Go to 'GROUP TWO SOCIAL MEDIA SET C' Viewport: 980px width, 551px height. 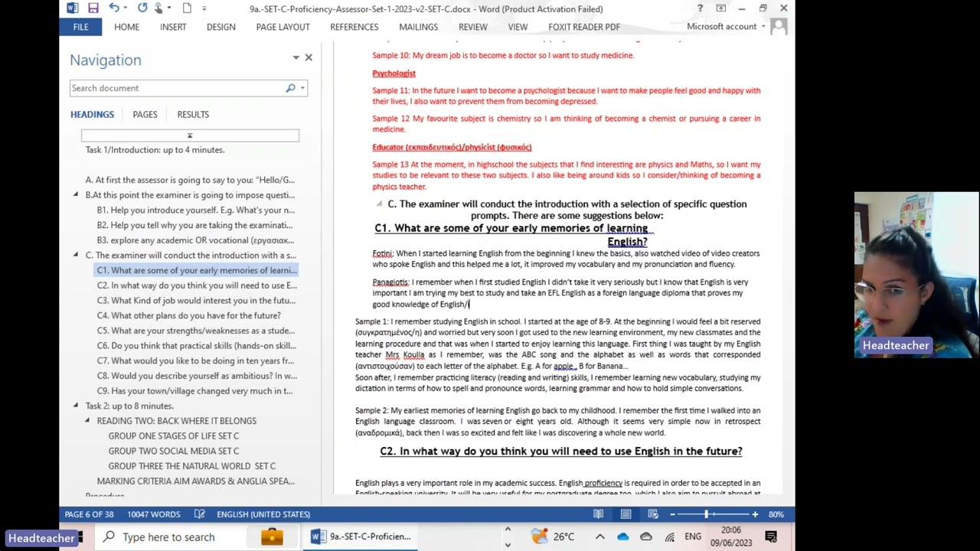(x=173, y=451)
